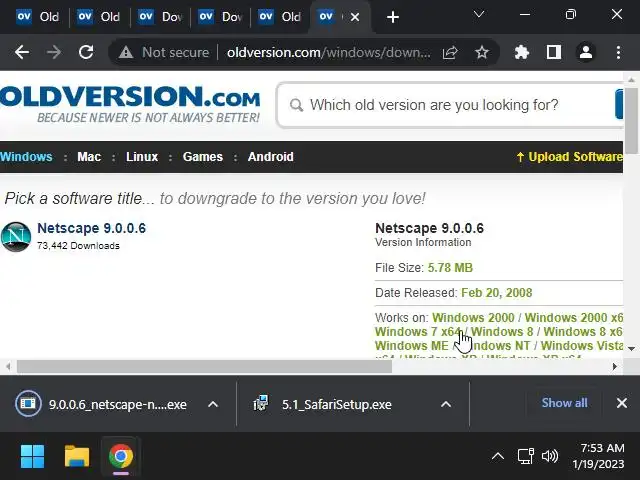Open the Extensions puzzle icon
Image resolution: width=640 pixels, height=480 pixels.
[x=522, y=52]
